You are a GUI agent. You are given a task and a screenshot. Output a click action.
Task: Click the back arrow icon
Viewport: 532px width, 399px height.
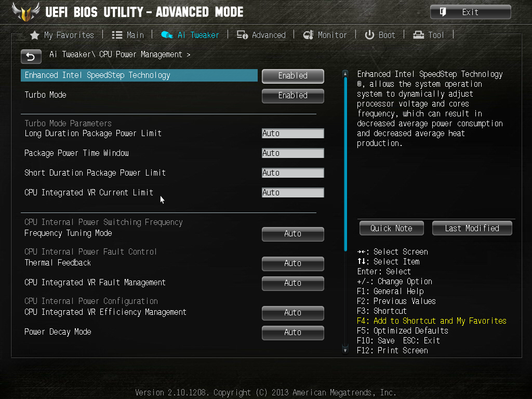(x=31, y=57)
